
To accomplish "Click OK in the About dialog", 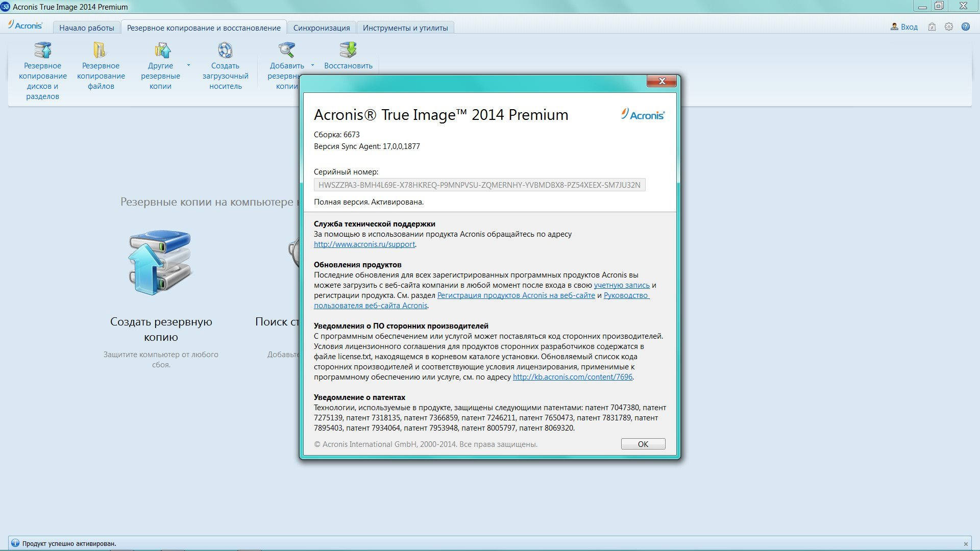I will (643, 444).
